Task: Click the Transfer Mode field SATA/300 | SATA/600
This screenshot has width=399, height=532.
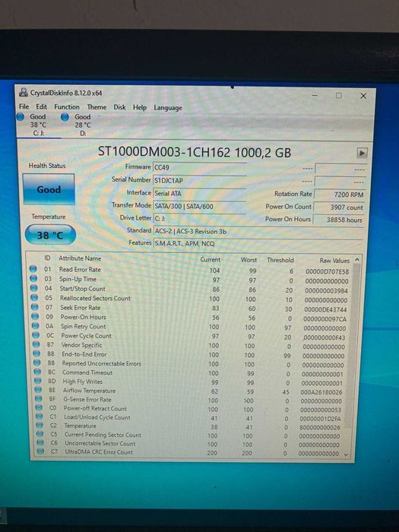Action: 199,206
